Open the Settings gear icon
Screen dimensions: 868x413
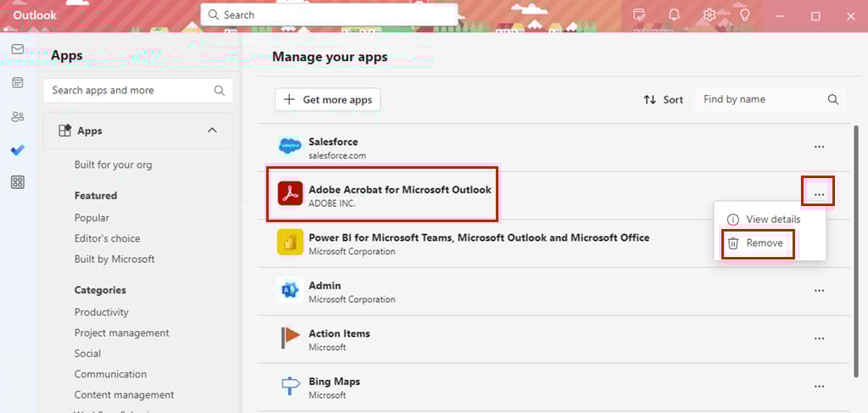pos(709,15)
